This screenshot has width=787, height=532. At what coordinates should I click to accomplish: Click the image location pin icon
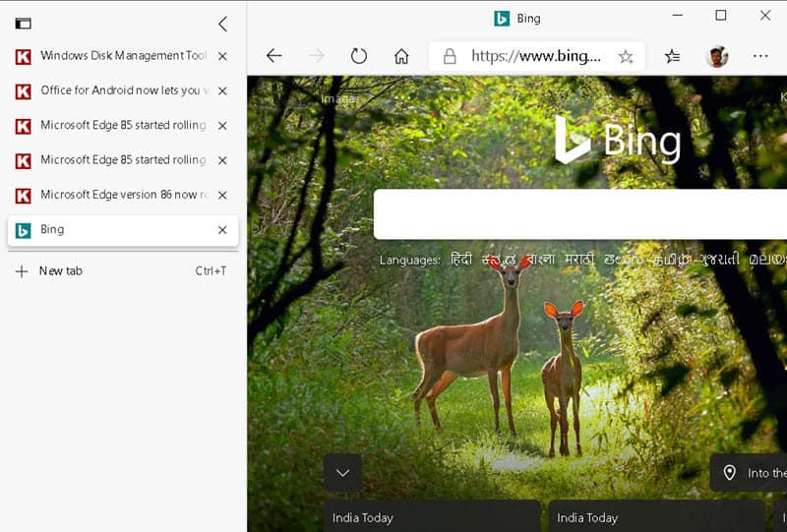click(x=729, y=473)
